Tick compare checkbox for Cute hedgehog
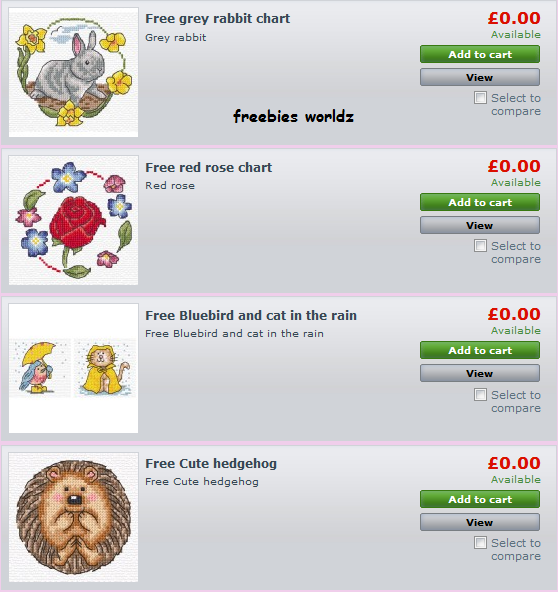 coord(480,543)
